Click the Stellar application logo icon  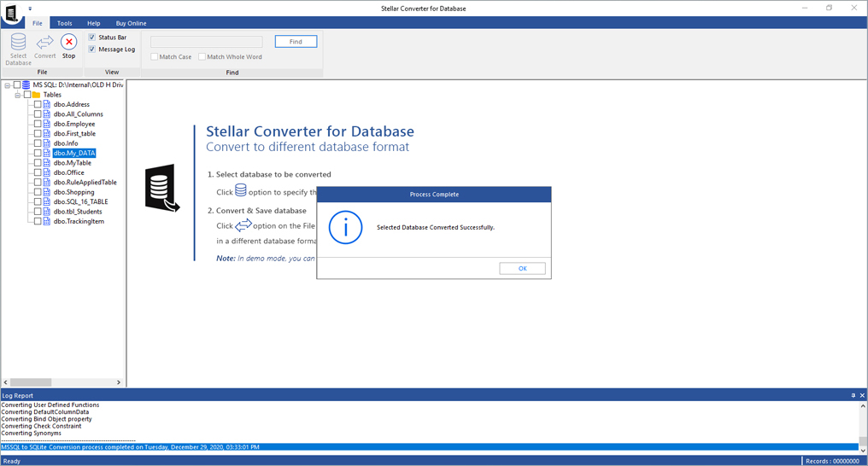[11, 12]
